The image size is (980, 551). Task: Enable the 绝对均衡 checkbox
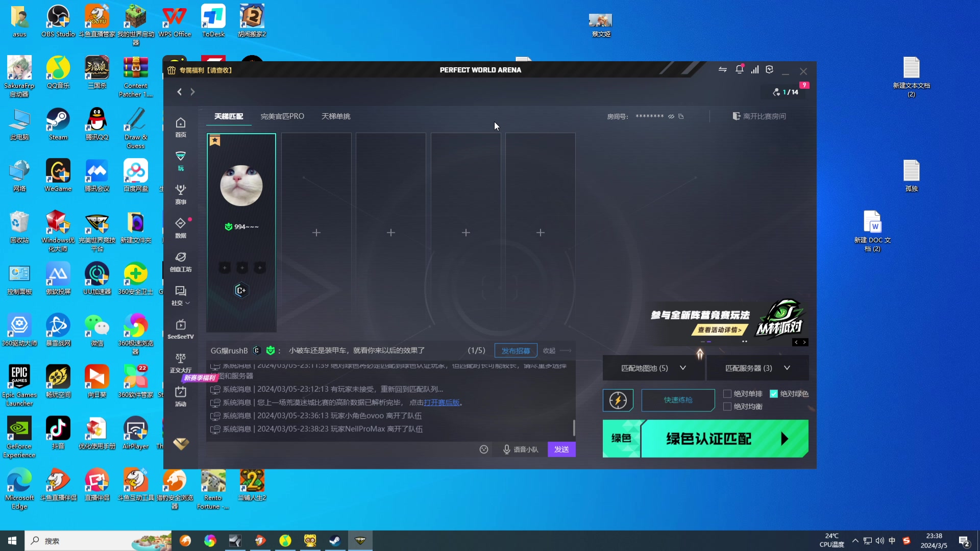coord(727,407)
